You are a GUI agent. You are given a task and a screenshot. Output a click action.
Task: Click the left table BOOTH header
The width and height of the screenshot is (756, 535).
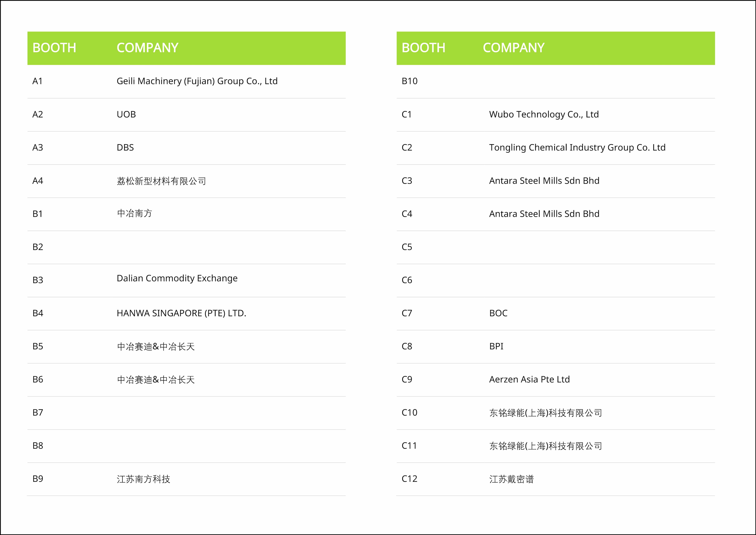click(54, 48)
